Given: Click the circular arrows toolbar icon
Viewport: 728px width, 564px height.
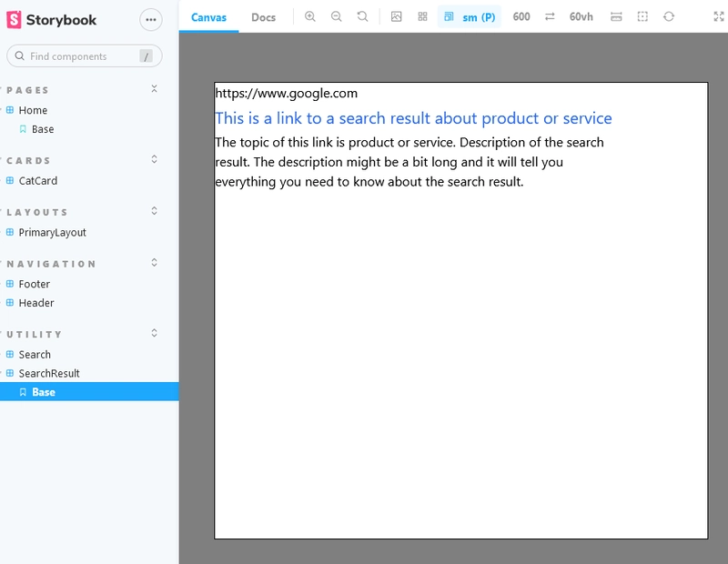Looking at the screenshot, I should pos(669,16).
